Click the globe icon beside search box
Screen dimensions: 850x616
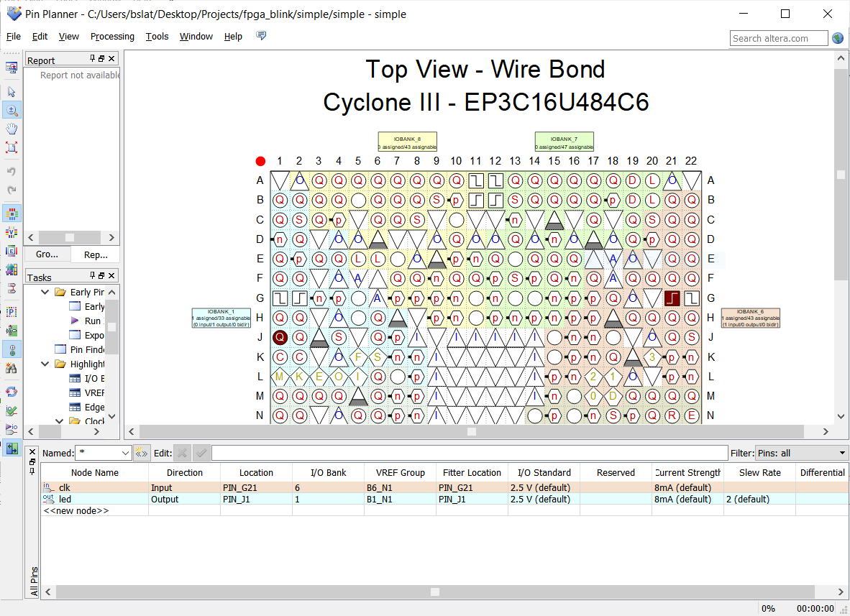pos(838,38)
